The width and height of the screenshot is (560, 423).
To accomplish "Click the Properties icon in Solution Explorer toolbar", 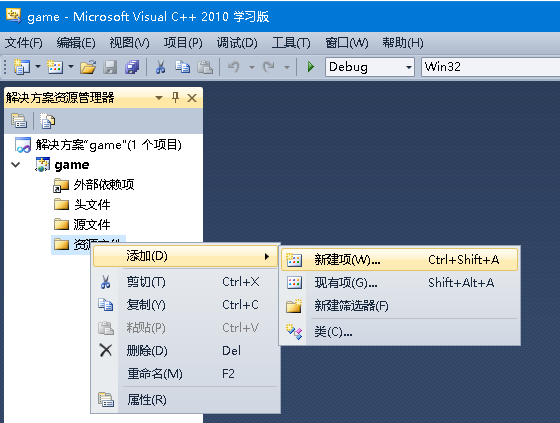I will [x=19, y=121].
